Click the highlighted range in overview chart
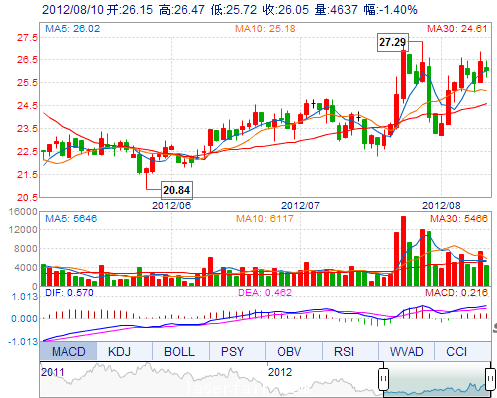 click(x=437, y=379)
